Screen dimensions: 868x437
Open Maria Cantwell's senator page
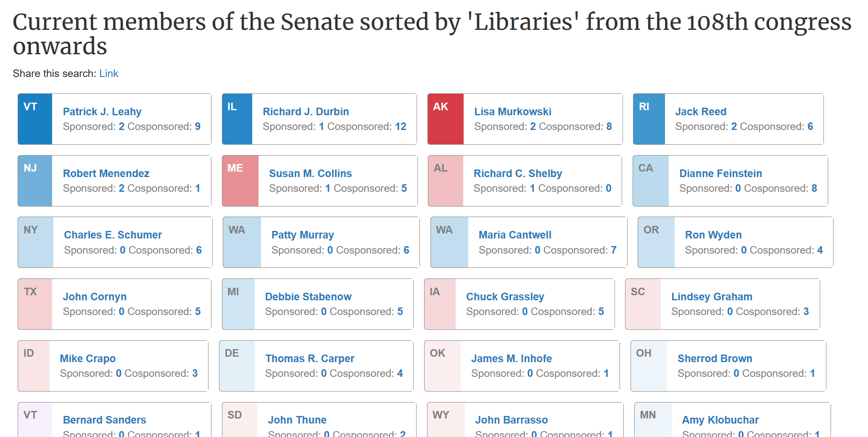515,235
